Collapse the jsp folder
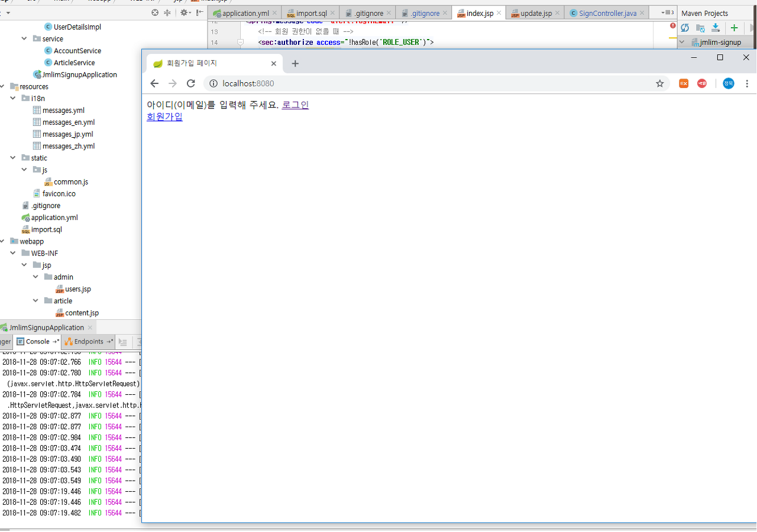 point(24,265)
